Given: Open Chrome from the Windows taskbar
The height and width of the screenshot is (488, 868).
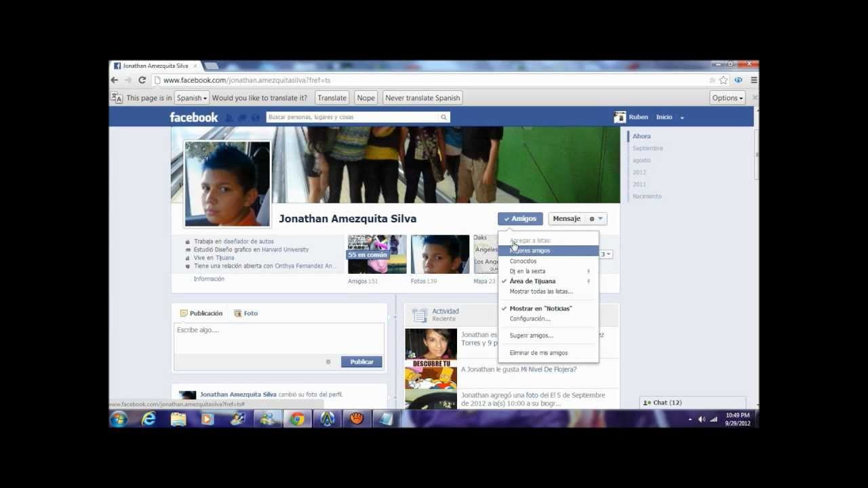Looking at the screenshot, I should 297,419.
